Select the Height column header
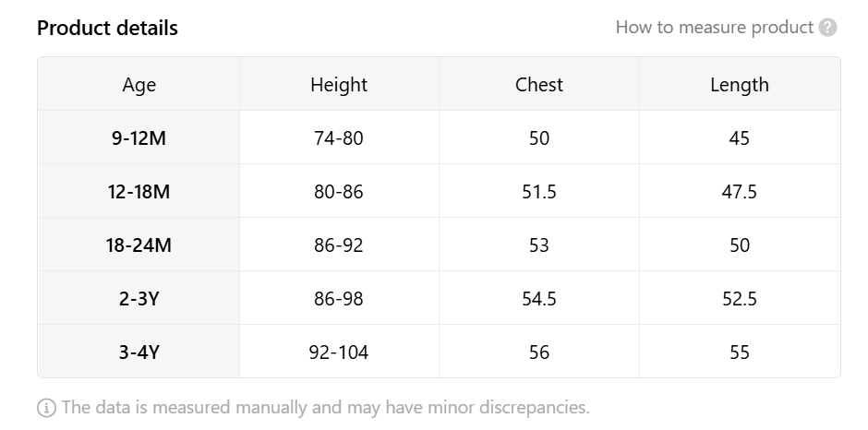 pyautogui.click(x=339, y=84)
